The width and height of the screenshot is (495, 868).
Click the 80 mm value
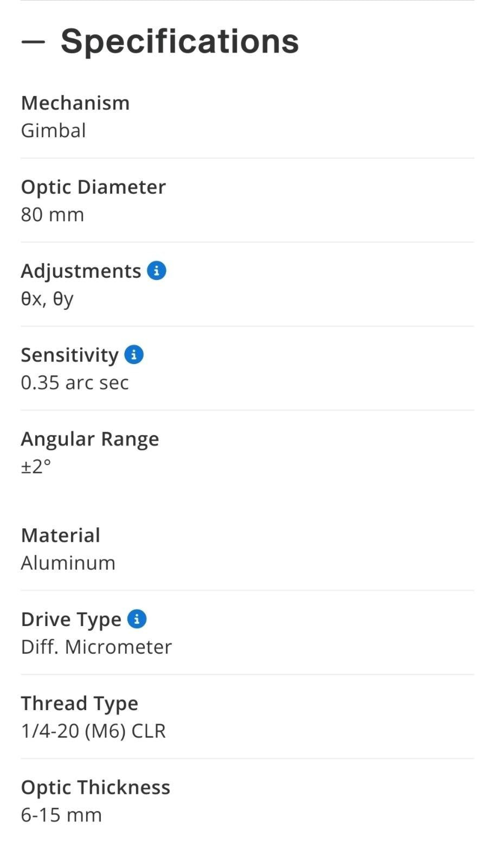(53, 215)
